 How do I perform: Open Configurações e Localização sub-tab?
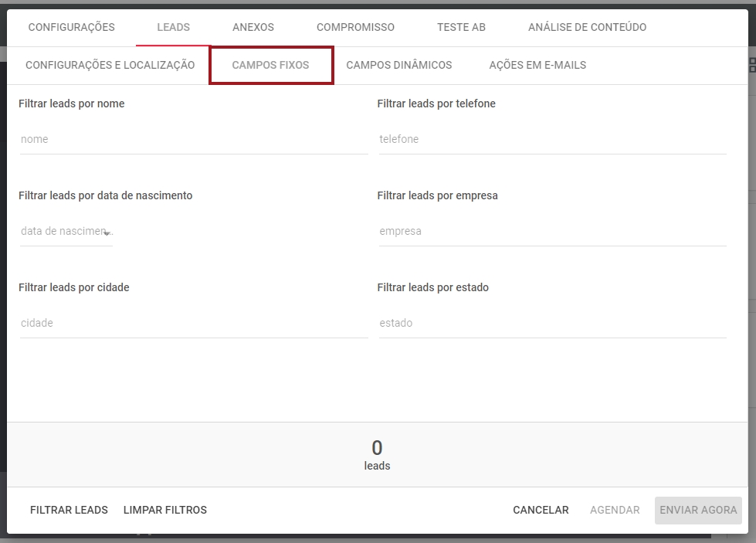pyautogui.click(x=110, y=65)
